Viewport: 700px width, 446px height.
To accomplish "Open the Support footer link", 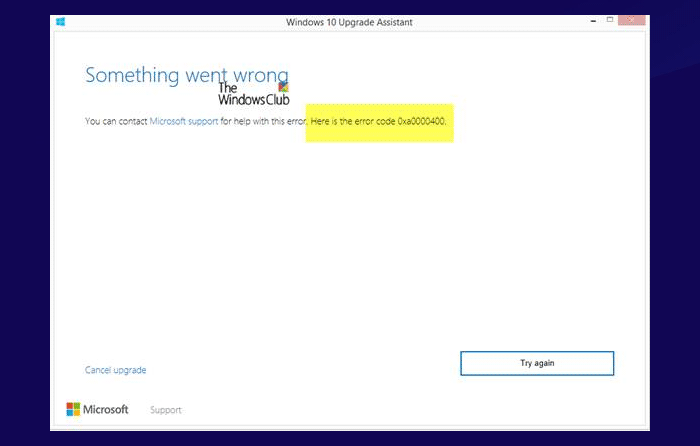I will 166,410.
